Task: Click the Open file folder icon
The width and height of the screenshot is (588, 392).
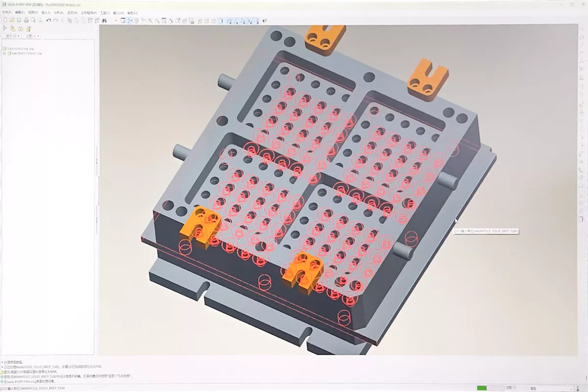Action: 12,21
